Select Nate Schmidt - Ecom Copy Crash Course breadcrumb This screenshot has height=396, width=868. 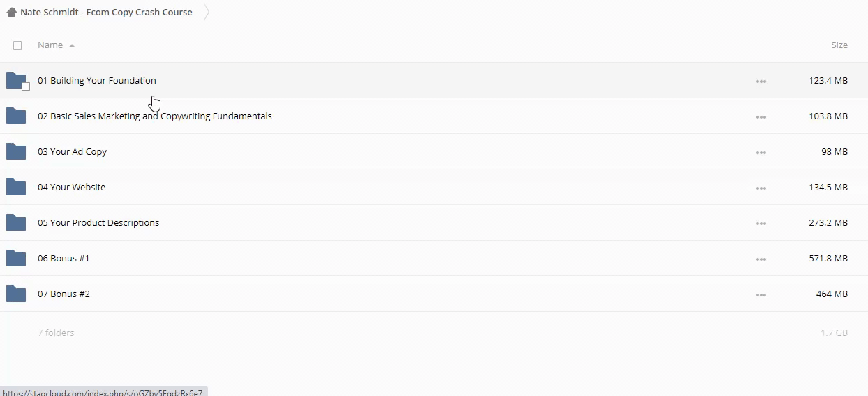[x=106, y=12]
